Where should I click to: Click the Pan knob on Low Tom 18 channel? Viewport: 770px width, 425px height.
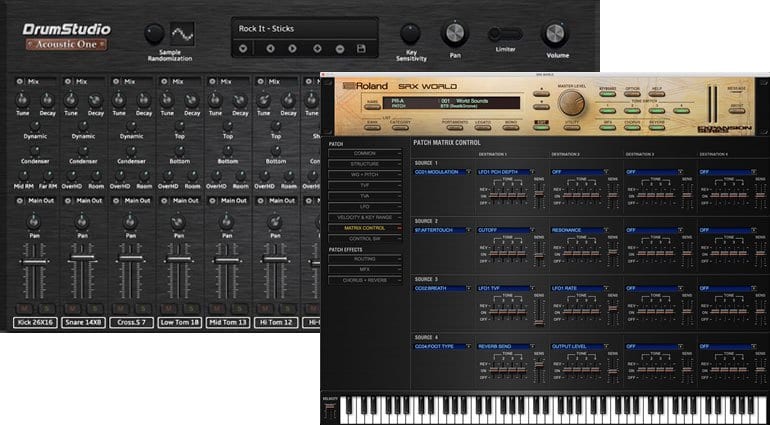(x=178, y=223)
